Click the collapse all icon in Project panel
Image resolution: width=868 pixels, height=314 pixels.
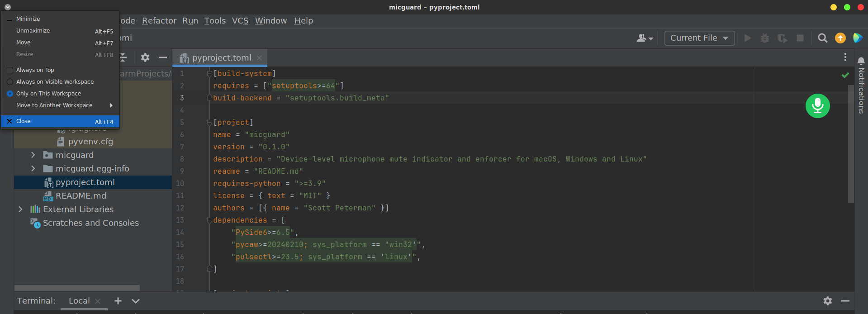pos(123,57)
